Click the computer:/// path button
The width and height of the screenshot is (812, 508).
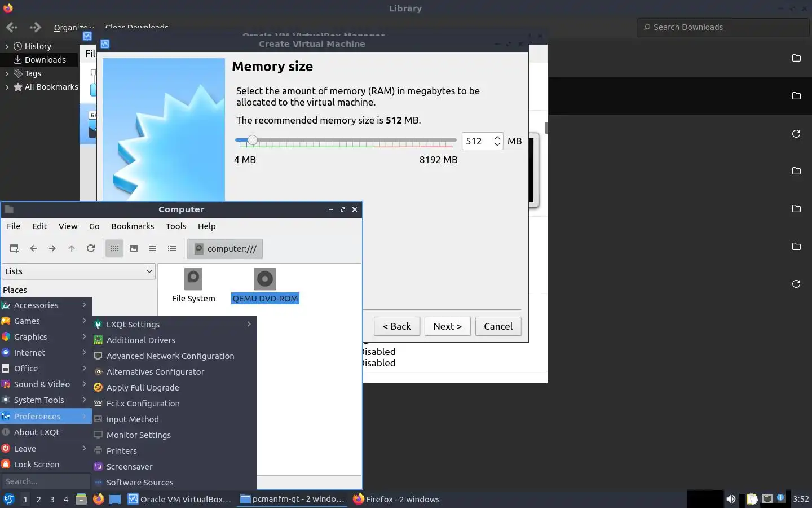point(225,249)
